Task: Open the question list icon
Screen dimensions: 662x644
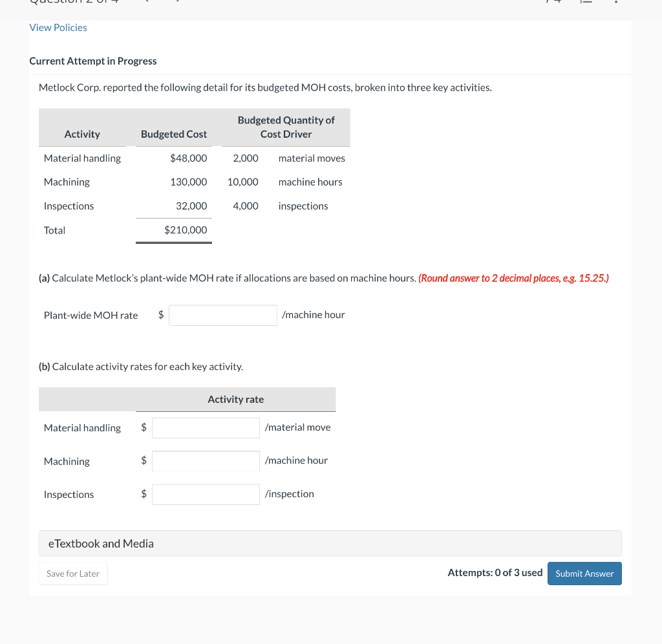Action: pos(586,3)
